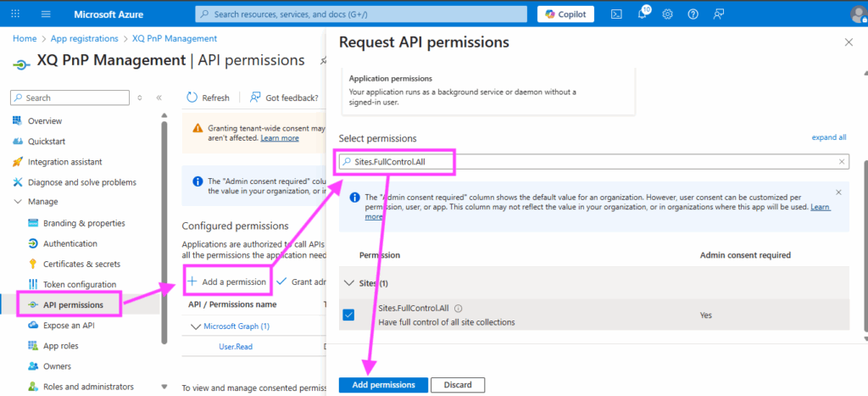This screenshot has width=868, height=396.
Task: Click the Refresh toolbar button
Action: pyautogui.click(x=208, y=98)
